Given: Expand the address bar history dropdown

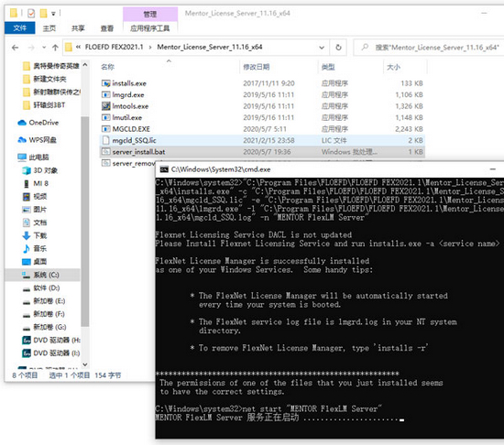Looking at the screenshot, I should coord(322,48).
